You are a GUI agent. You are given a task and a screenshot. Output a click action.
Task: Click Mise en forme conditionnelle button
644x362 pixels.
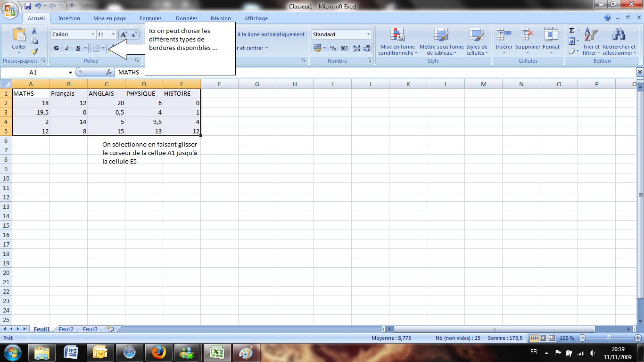point(397,41)
